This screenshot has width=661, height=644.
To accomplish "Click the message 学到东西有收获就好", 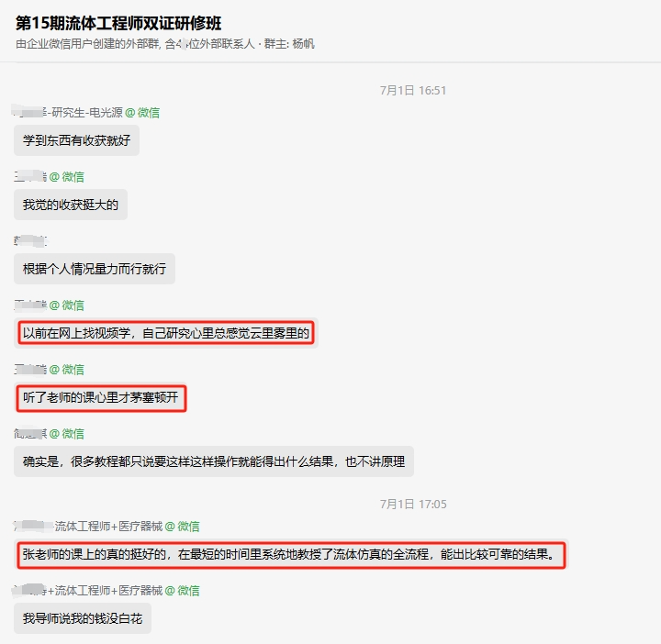I will 77,140.
